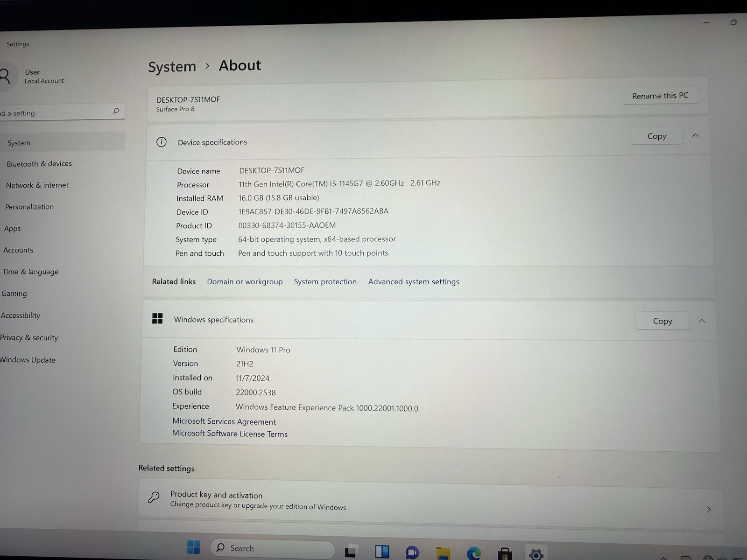
Task: Collapse the Device specifications section
Action: (x=695, y=135)
